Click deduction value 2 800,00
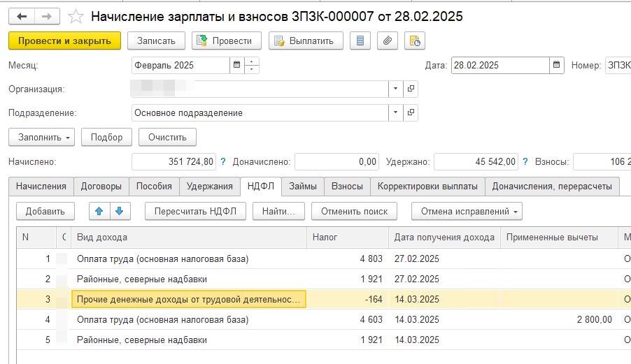 coord(595,320)
